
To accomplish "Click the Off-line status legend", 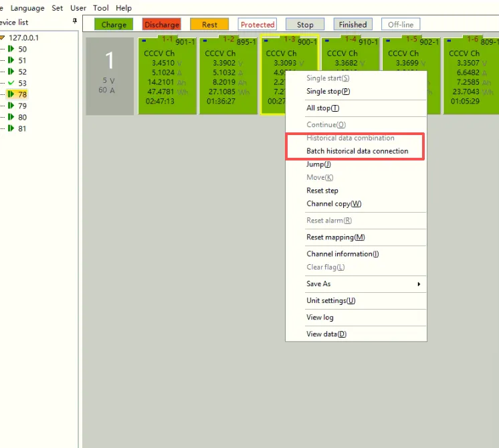I will (x=401, y=25).
